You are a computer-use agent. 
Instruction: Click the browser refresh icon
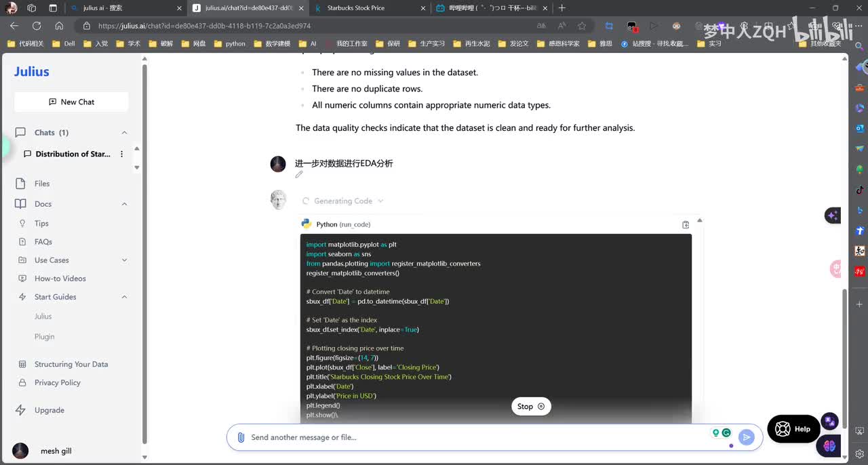click(x=37, y=26)
